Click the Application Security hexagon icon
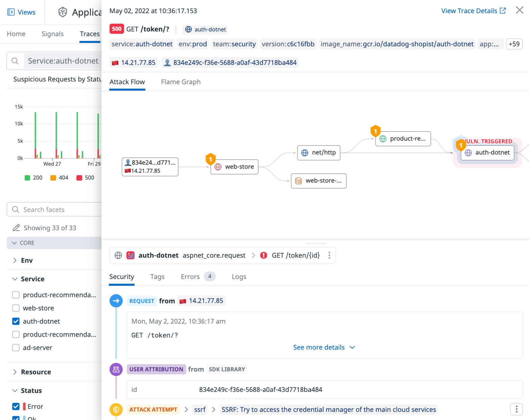 (x=62, y=12)
